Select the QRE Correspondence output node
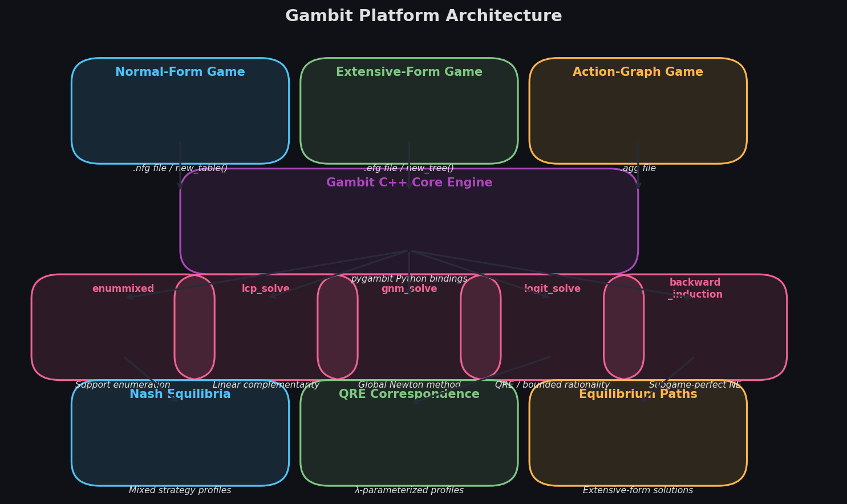 (x=409, y=433)
